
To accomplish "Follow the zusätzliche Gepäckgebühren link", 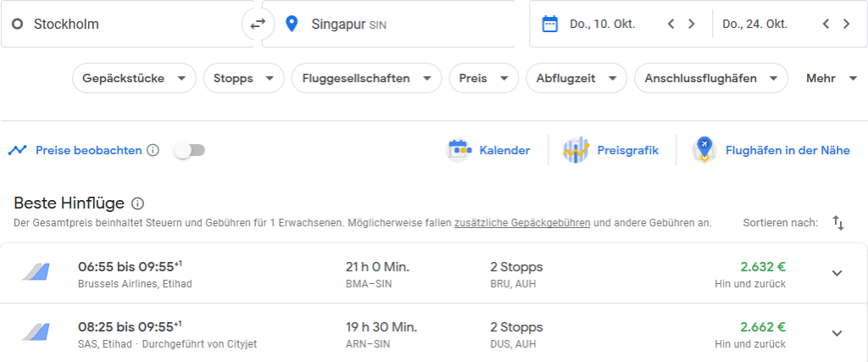I will point(522,223).
